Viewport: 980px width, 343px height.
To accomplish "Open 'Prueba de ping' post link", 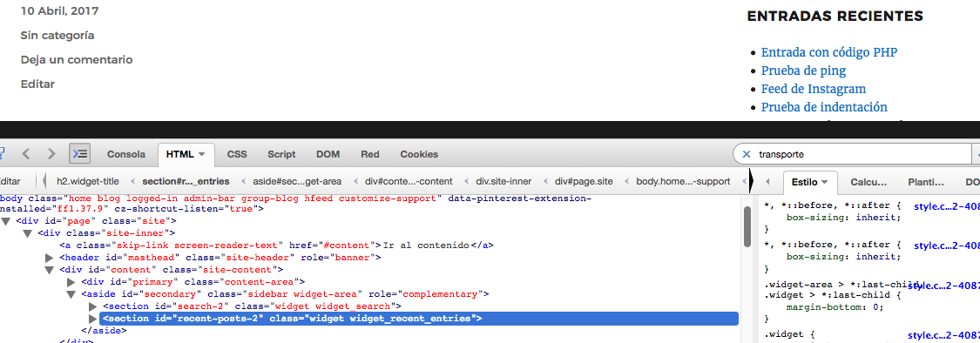I will 803,71.
